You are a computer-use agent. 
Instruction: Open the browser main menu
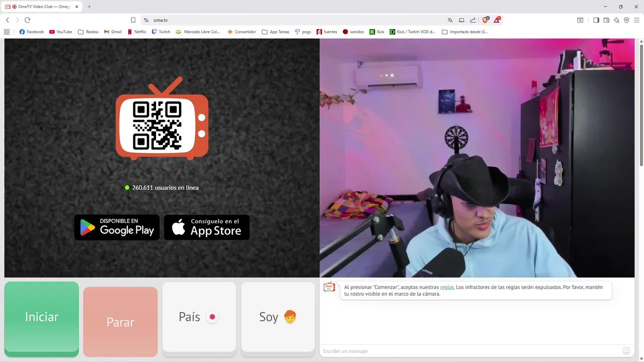(x=637, y=20)
